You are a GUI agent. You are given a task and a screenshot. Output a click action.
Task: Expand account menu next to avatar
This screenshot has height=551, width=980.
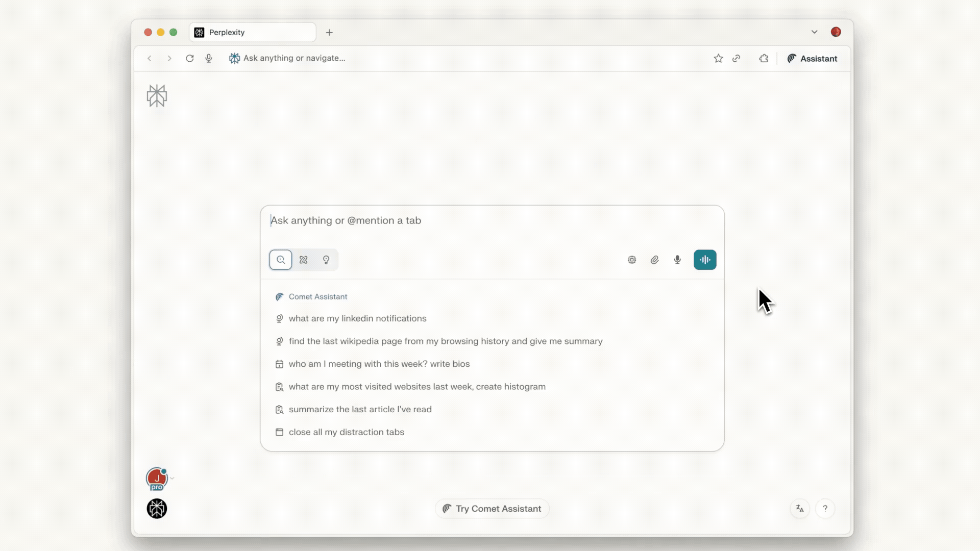pos(172,478)
